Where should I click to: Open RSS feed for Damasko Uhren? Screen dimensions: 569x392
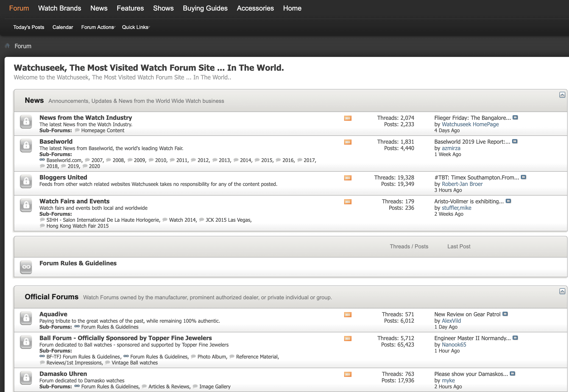click(348, 374)
